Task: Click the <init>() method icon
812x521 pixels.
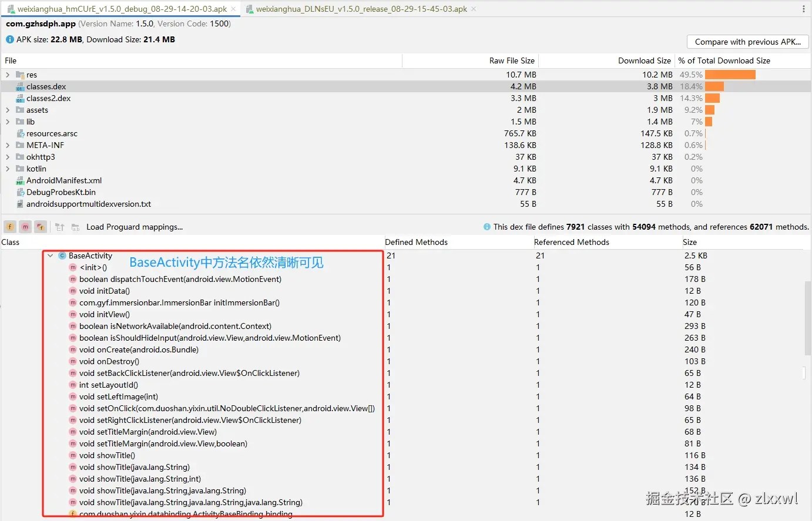Action: [73, 267]
